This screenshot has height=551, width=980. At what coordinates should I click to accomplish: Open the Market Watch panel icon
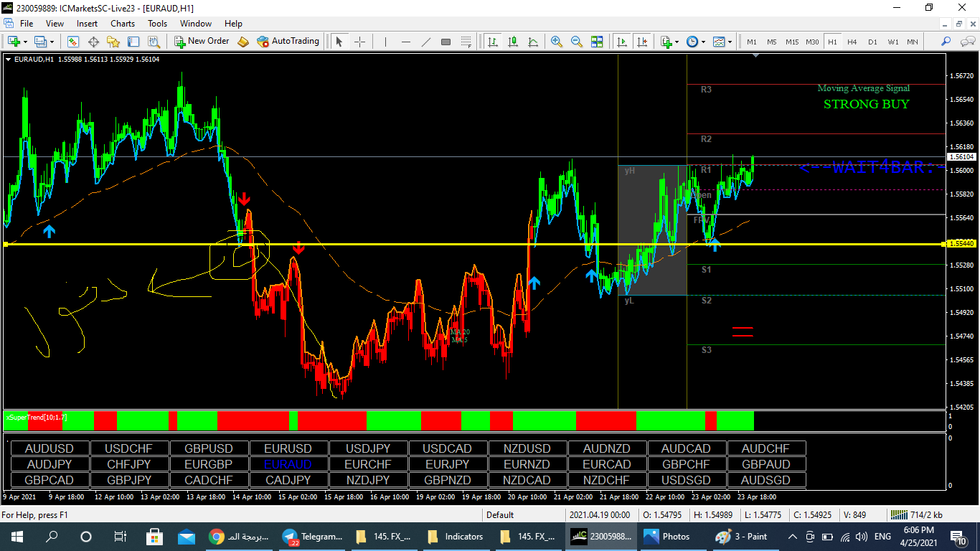tap(73, 42)
